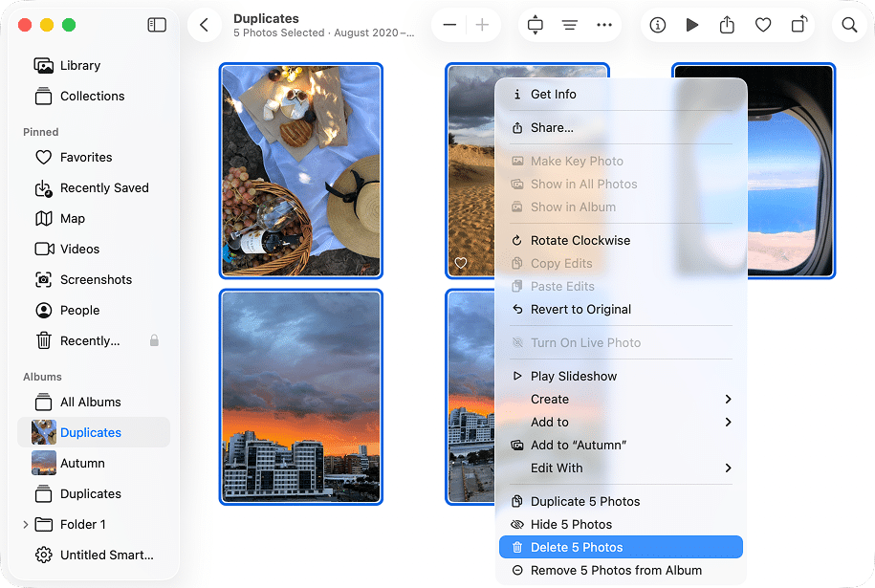The width and height of the screenshot is (875, 588).
Task: Navigate back with the chevron button
Action: pyautogui.click(x=205, y=25)
